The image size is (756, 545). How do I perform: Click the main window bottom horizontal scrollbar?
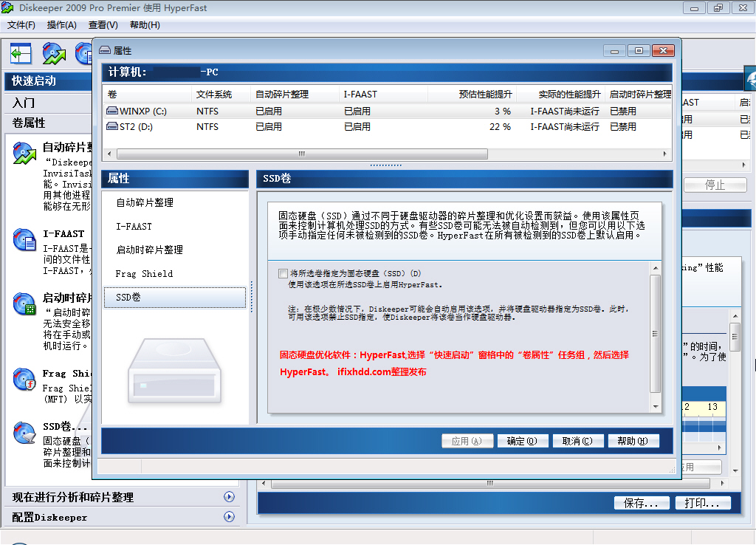tap(490, 483)
